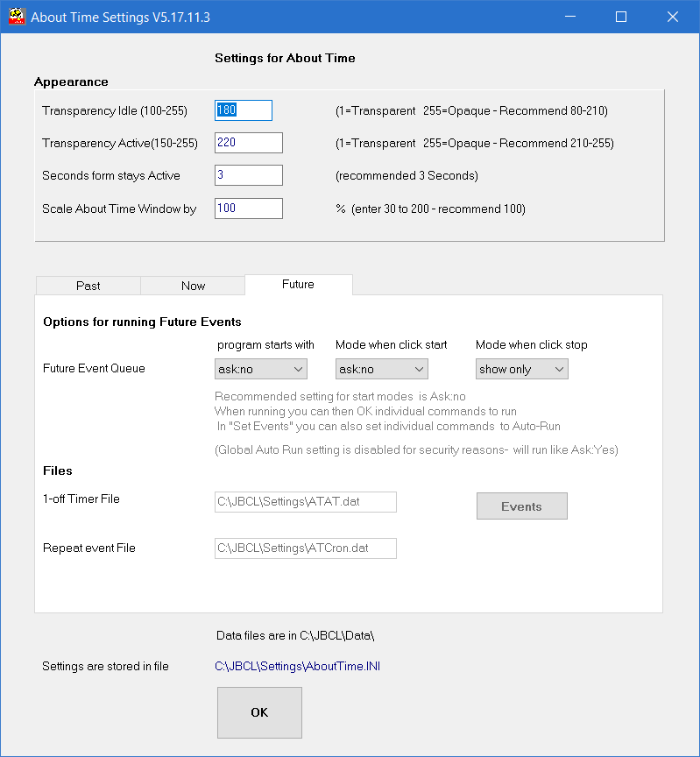This screenshot has width=700, height=757.
Task: Minimize the About Time Settings window
Action: [569, 17]
